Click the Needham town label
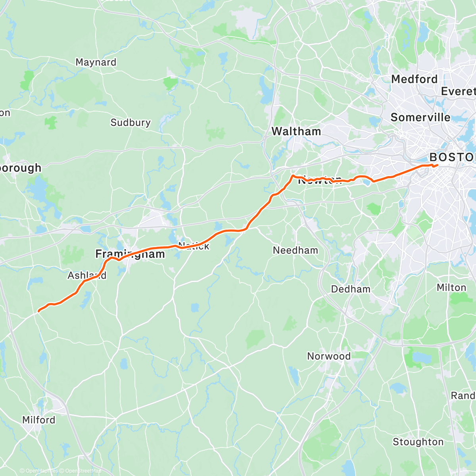476x476 pixels. [x=296, y=250]
